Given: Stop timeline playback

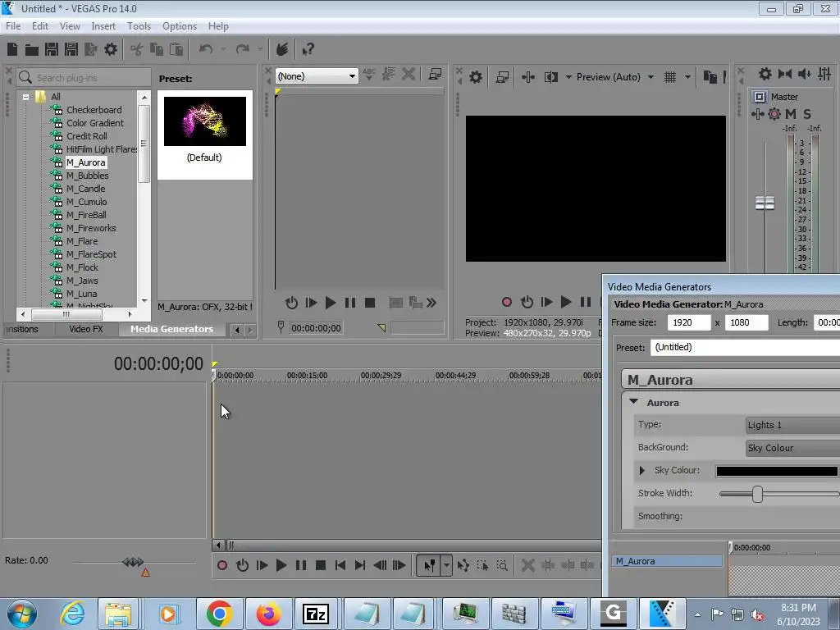Looking at the screenshot, I should pos(321,565).
